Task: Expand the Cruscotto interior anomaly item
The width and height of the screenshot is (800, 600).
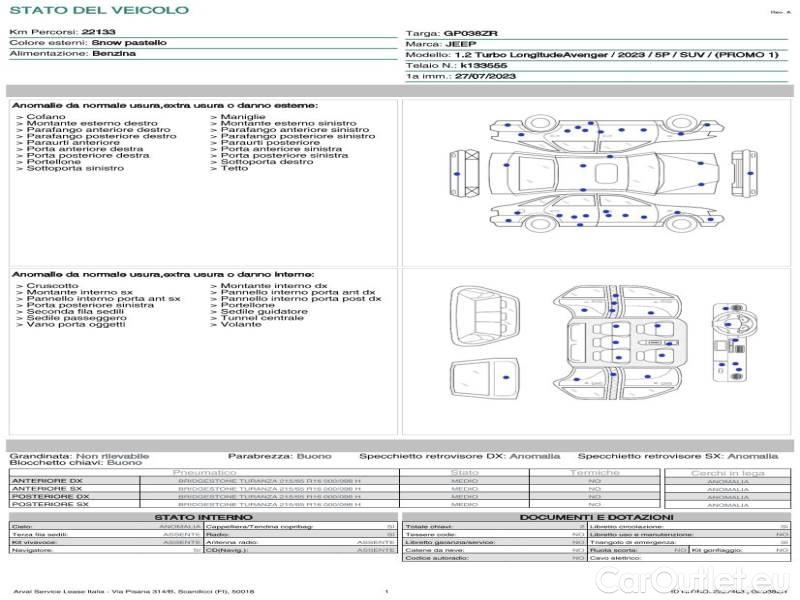Action: click(x=52, y=285)
